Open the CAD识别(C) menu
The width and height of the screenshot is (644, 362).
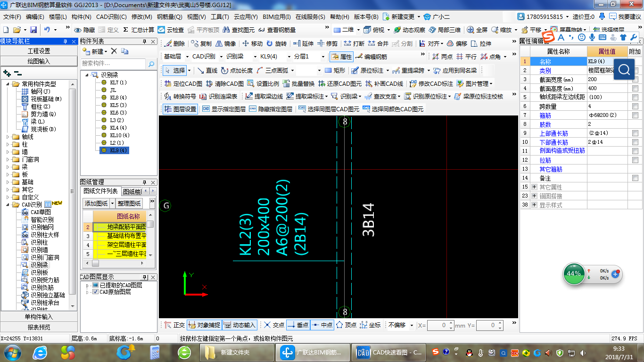111,16
